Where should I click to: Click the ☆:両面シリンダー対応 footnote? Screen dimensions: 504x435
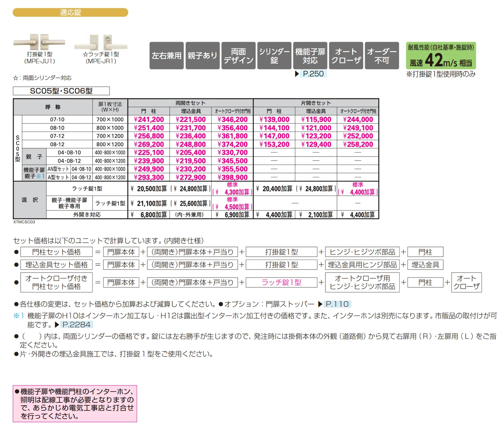click(42, 78)
